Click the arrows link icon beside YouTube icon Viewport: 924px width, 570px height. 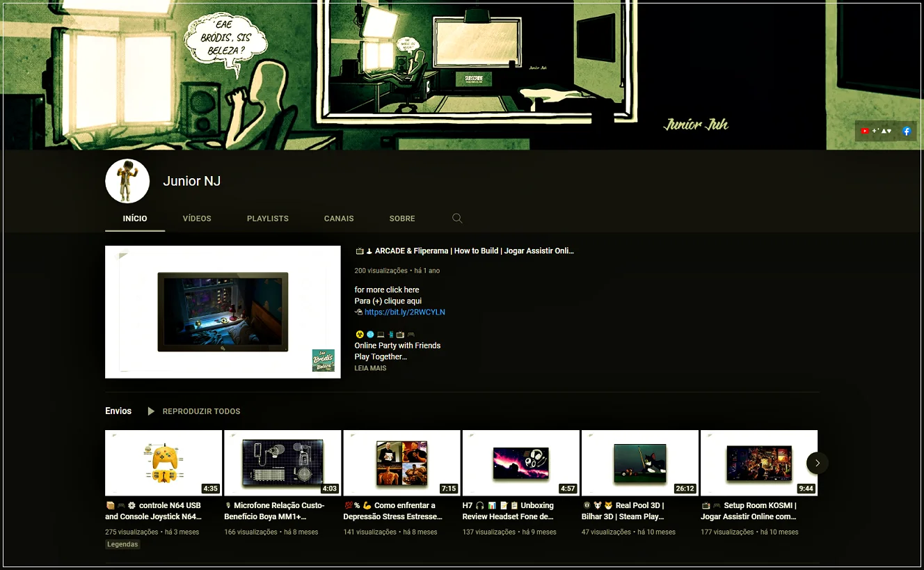(882, 131)
